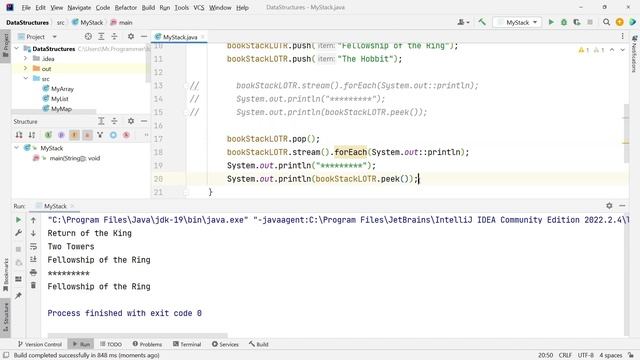The width and height of the screenshot is (640, 360).
Task: Click the Project tree vertical scrollbar
Action: [148, 63]
